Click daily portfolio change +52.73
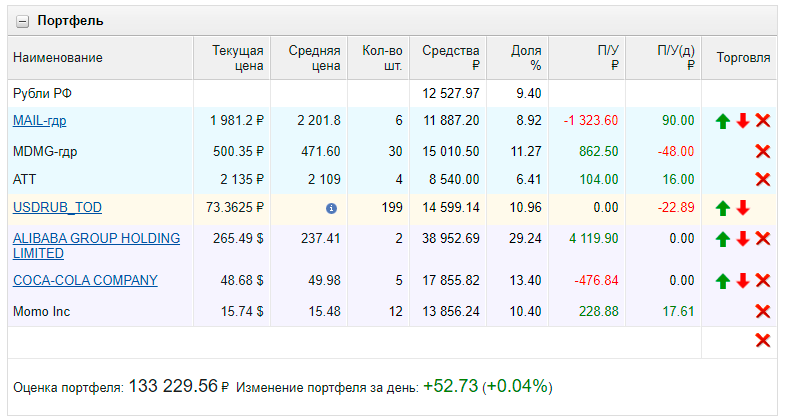Screen dimensions: 786x420 (451, 386)
